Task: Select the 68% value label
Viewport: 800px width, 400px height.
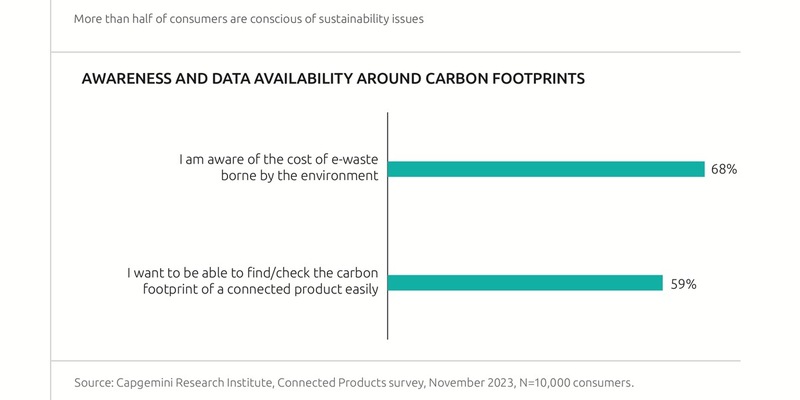Action: [x=724, y=170]
